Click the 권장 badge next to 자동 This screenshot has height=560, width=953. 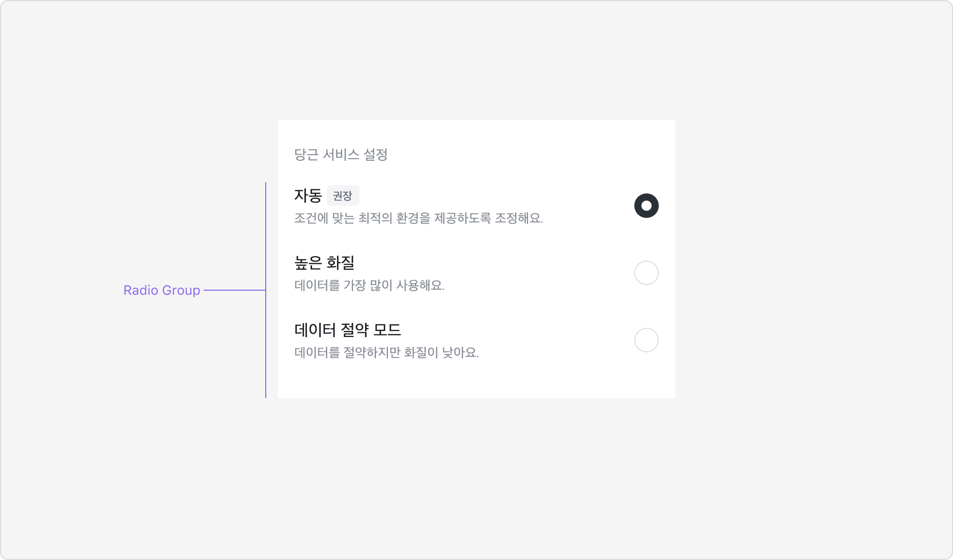tap(344, 195)
